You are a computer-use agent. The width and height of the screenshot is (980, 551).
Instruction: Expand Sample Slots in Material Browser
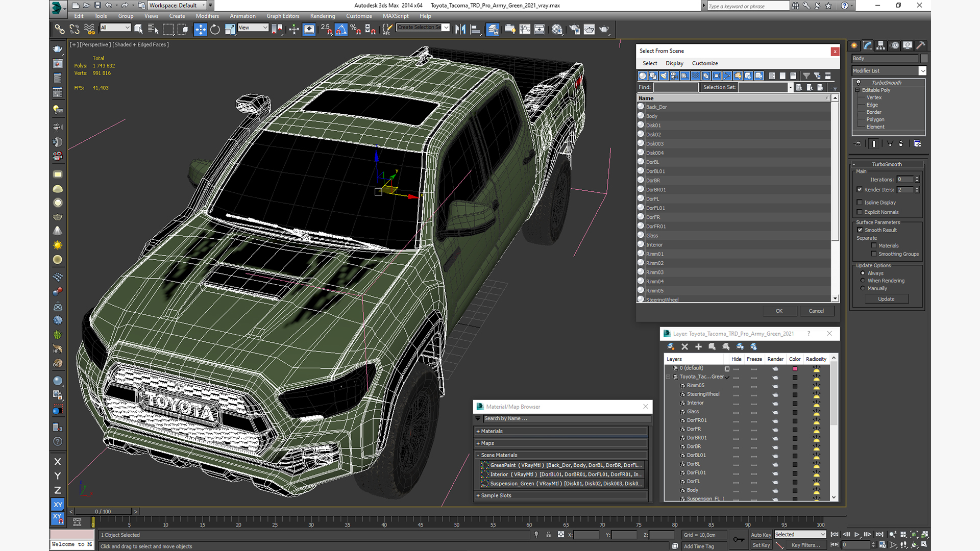pyautogui.click(x=561, y=495)
